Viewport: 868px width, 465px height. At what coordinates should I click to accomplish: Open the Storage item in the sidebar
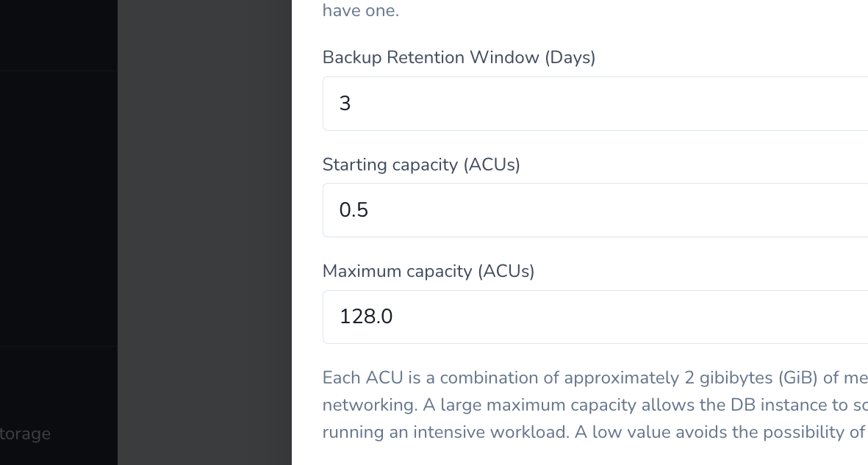pos(26,433)
